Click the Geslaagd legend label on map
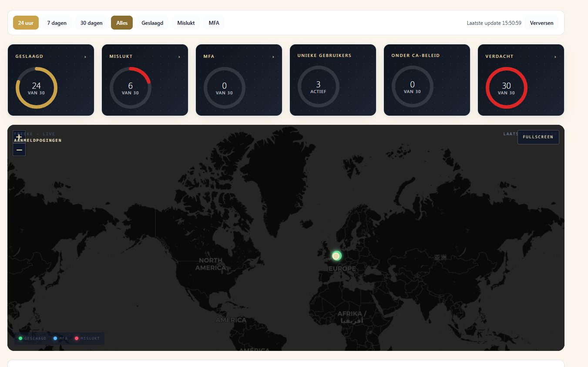 coord(35,338)
